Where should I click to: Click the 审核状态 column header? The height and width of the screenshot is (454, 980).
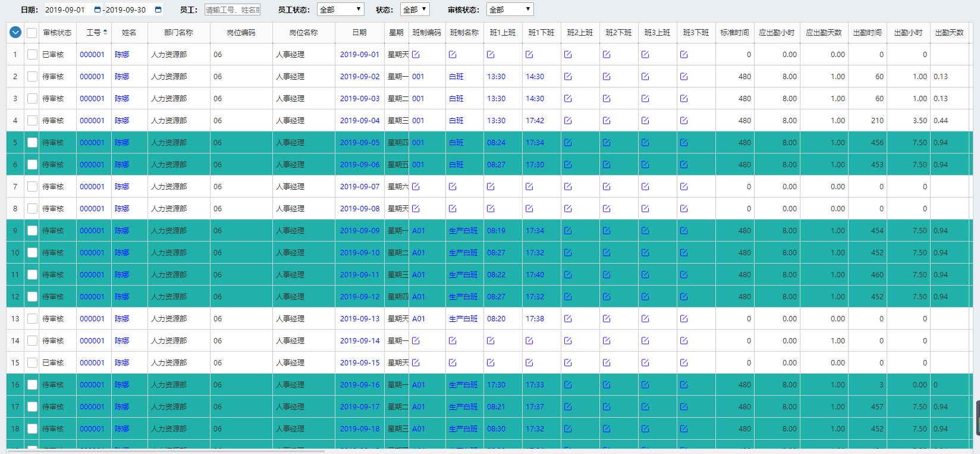[x=57, y=33]
